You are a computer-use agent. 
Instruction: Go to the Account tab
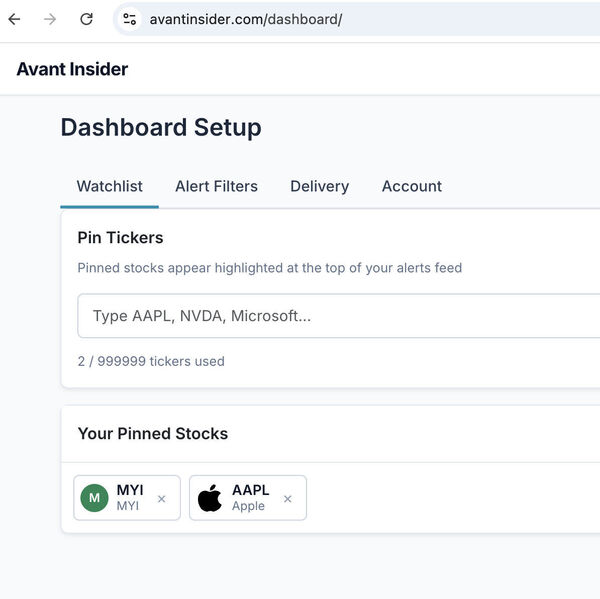(x=412, y=186)
